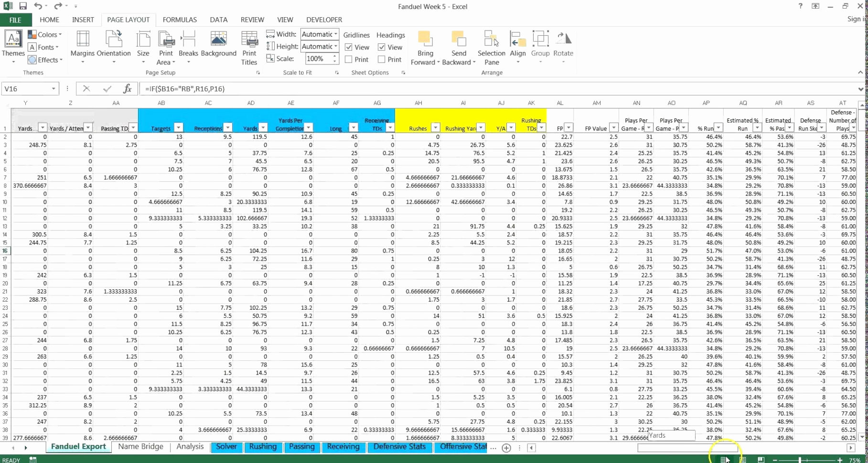Enable Print under Headings
This screenshot has width=868, height=463.
382,59
